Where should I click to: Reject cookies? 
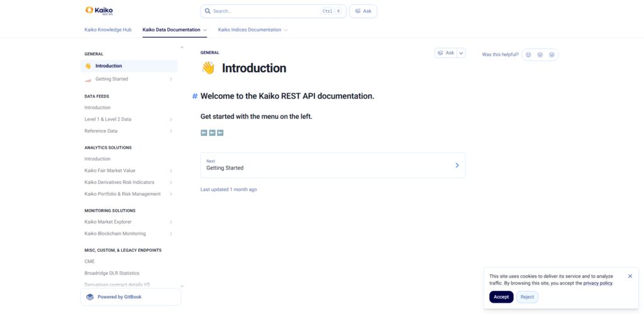(528, 297)
